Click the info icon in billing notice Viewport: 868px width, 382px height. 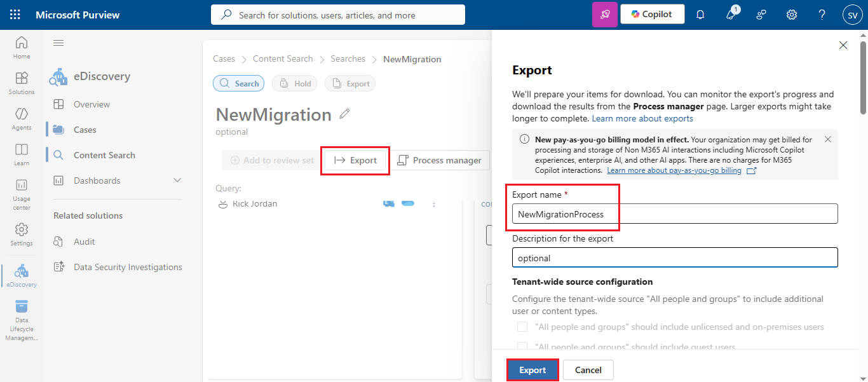coord(524,139)
